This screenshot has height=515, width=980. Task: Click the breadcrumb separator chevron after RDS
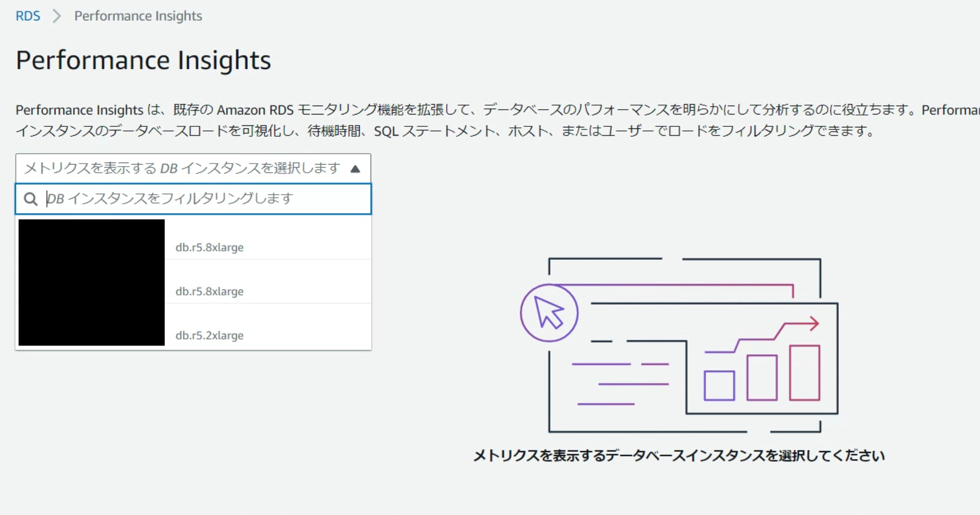point(57,15)
